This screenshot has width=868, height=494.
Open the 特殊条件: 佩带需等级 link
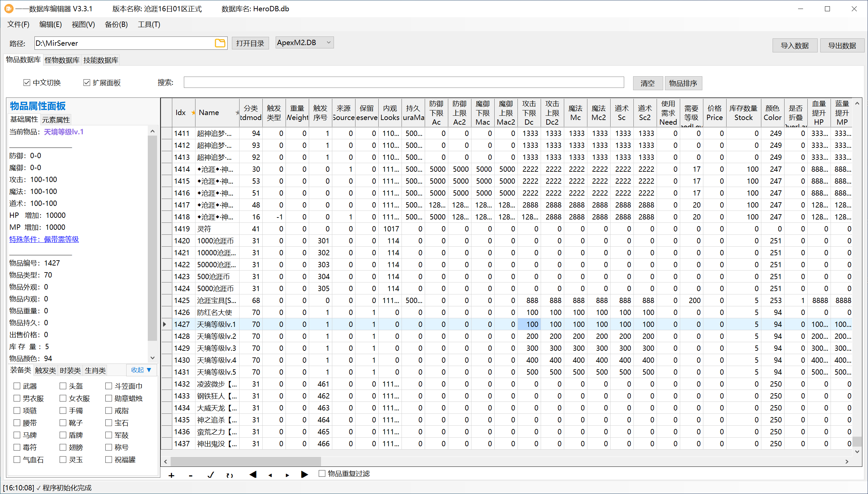tap(44, 239)
